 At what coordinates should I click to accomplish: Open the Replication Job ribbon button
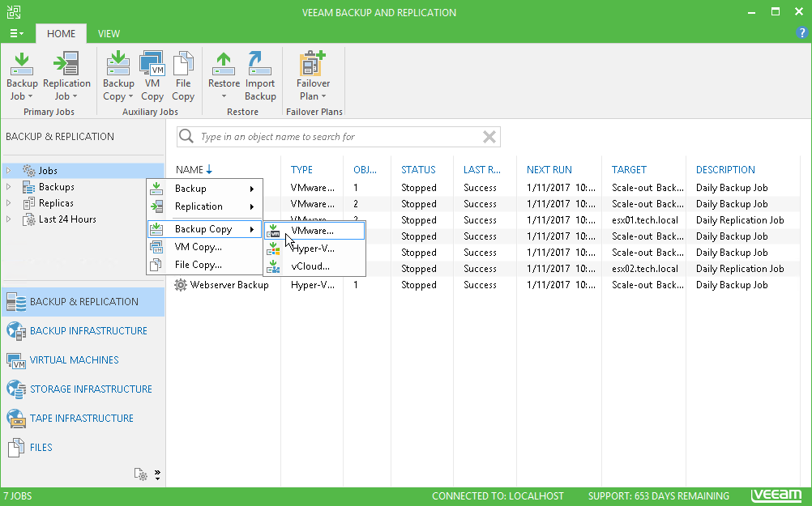pyautogui.click(x=66, y=76)
